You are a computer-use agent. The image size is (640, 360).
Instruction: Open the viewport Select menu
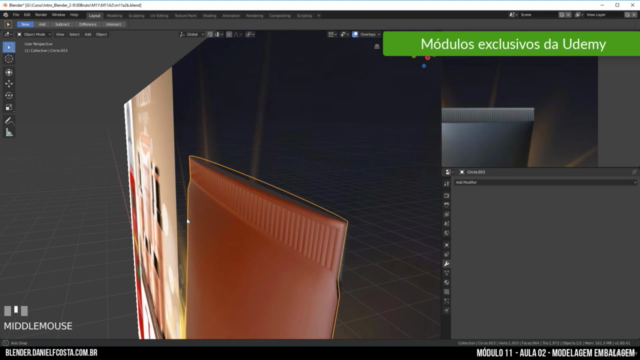coord(74,35)
